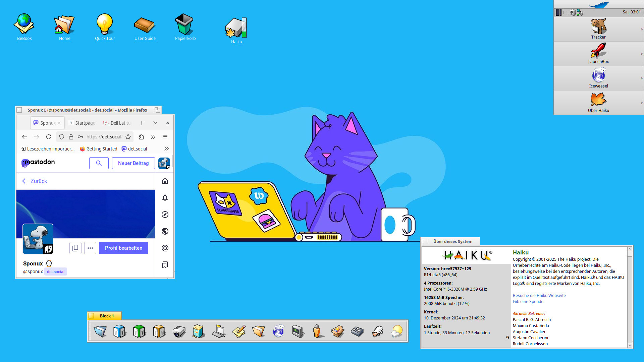Image resolution: width=644 pixels, height=362 pixels.
Task: Expand LaunchBox entry arrow in Deskbar
Action: pos(642,54)
